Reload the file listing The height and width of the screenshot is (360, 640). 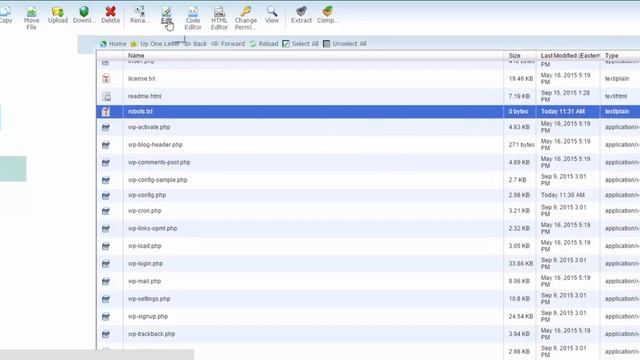(264, 44)
